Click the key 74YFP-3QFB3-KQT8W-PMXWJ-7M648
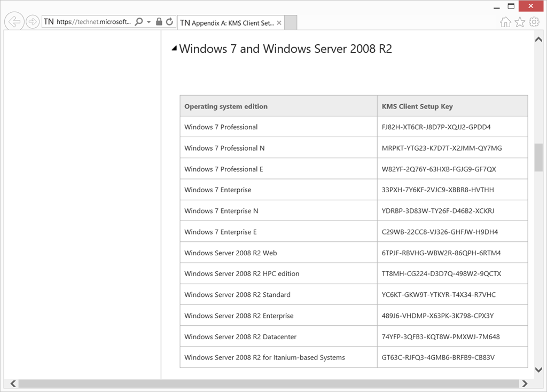Viewport: 547px width, 392px height. 441,336
